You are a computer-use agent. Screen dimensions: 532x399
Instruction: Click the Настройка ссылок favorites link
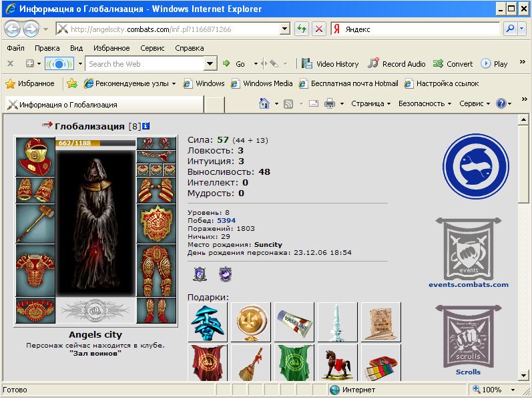tap(442, 83)
